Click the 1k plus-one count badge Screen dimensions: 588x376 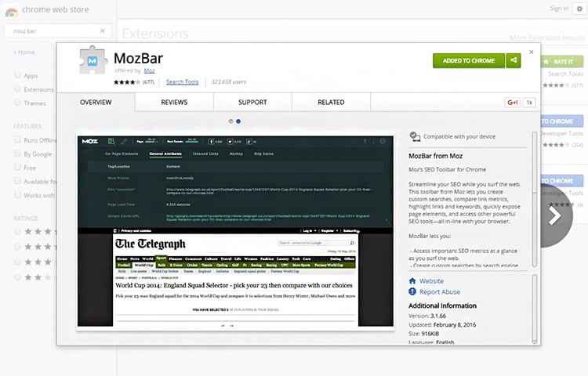[529, 103]
